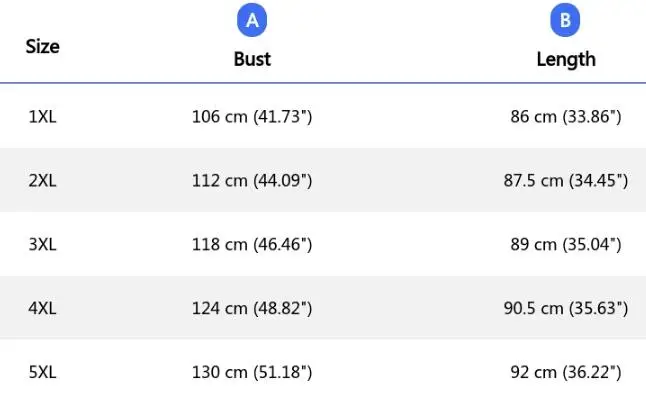Select the 90.5 cm length value
The width and height of the screenshot is (646, 415).
coord(566,308)
